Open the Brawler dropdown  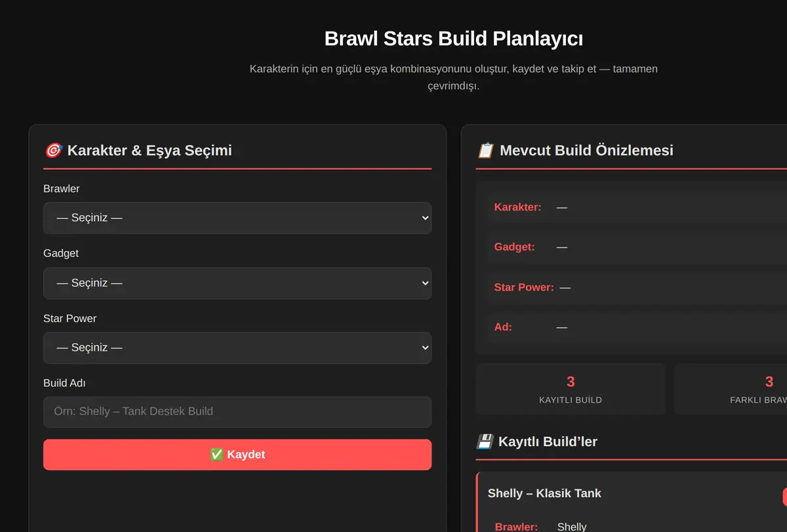[x=237, y=218]
